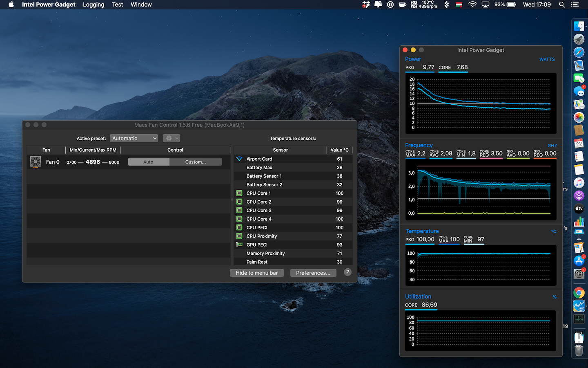Open Dropbox in the menu bar

tap(366, 4)
